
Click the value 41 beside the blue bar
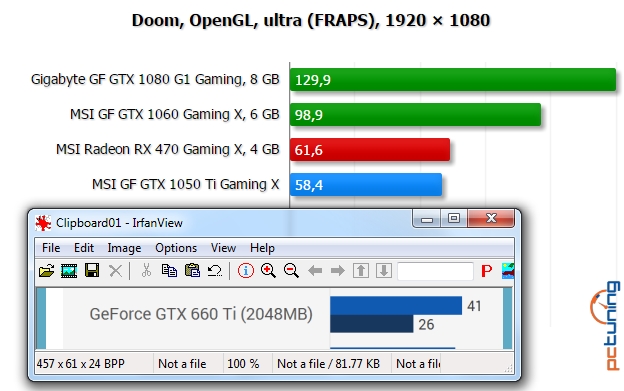474,306
